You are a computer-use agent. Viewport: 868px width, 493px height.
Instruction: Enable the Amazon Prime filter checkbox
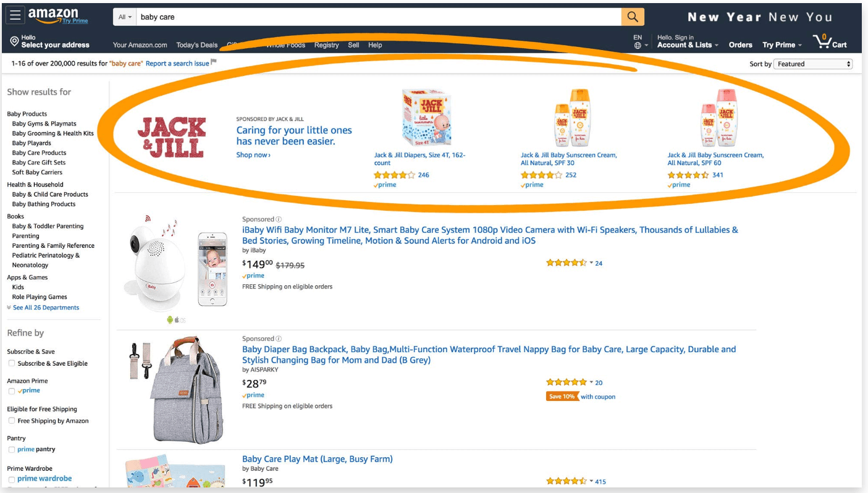[11, 391]
